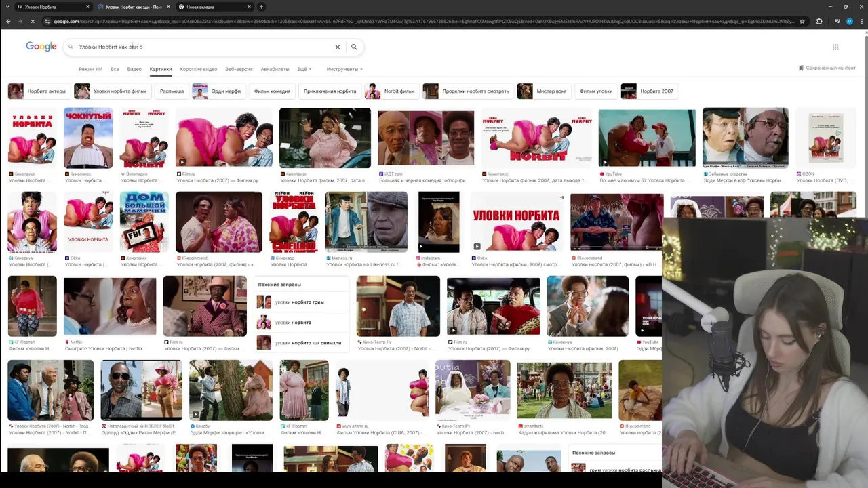Bookmark this page with the star icon
868x488 pixels.
(802, 21)
